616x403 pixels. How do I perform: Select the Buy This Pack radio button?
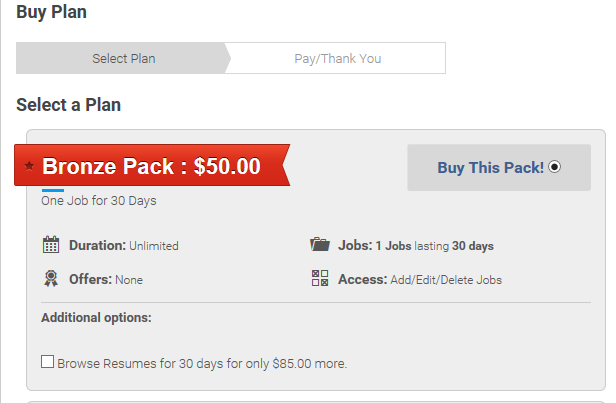tap(554, 167)
